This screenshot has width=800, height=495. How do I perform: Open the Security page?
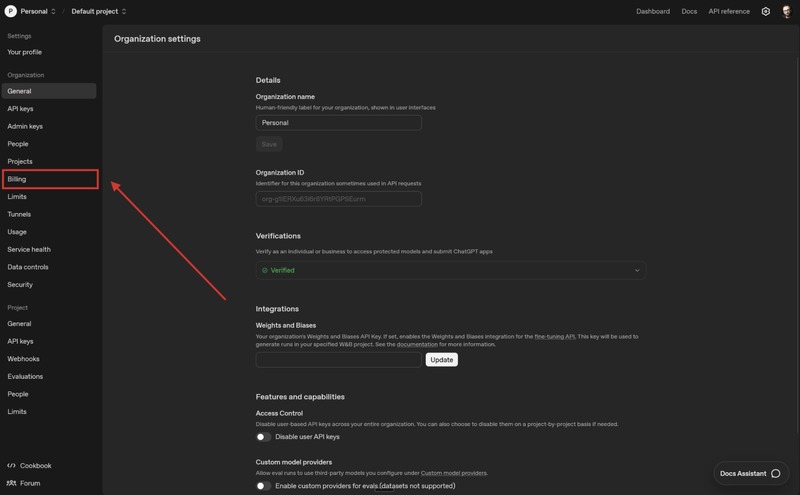pos(20,285)
